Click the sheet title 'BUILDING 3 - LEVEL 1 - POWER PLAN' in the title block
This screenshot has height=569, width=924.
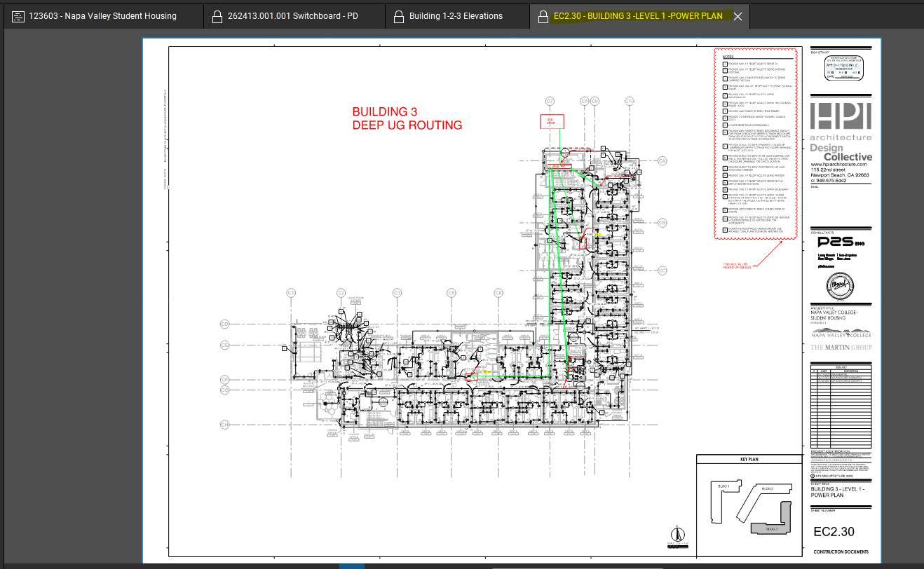[837, 492]
